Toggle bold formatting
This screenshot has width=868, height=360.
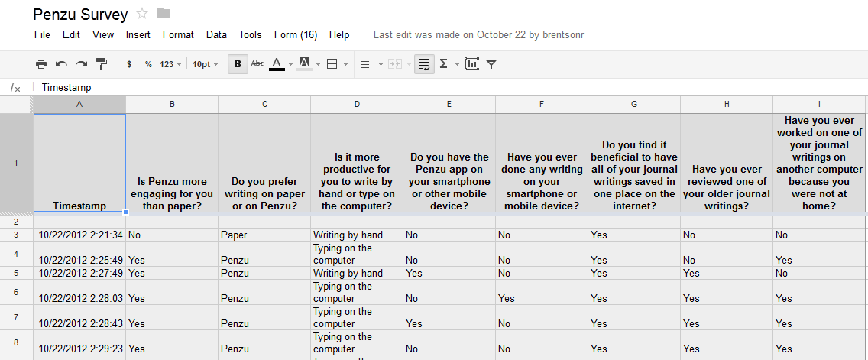(238, 64)
